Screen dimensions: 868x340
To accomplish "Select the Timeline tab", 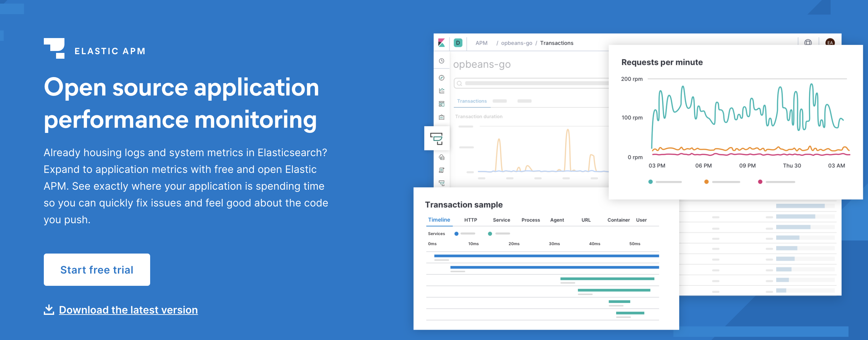I will [x=439, y=220].
